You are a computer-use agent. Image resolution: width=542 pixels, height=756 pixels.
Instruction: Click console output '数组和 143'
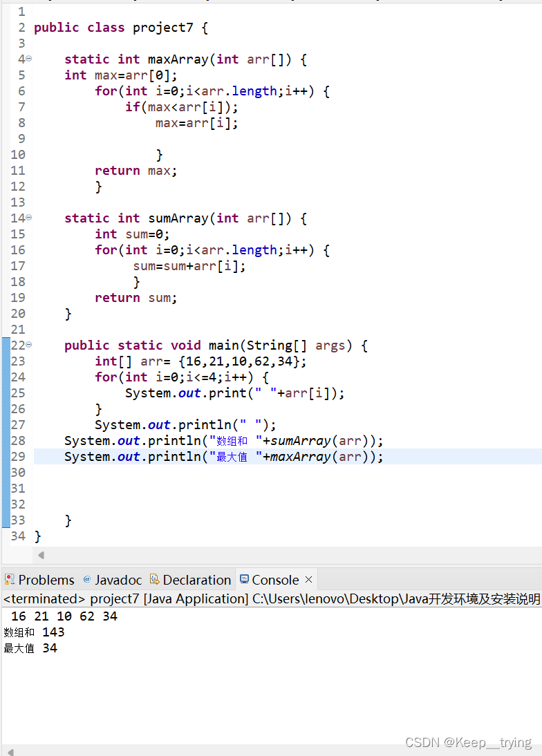coord(34,632)
